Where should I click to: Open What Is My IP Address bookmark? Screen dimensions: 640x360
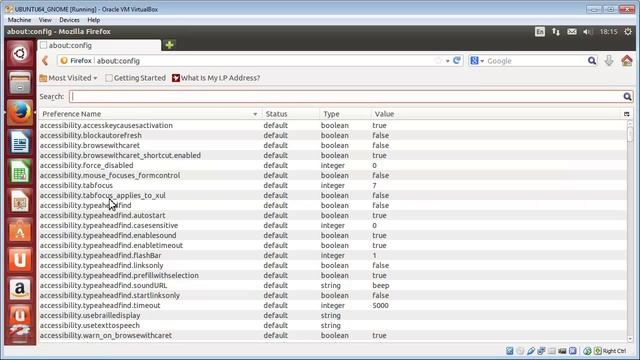(x=216, y=78)
